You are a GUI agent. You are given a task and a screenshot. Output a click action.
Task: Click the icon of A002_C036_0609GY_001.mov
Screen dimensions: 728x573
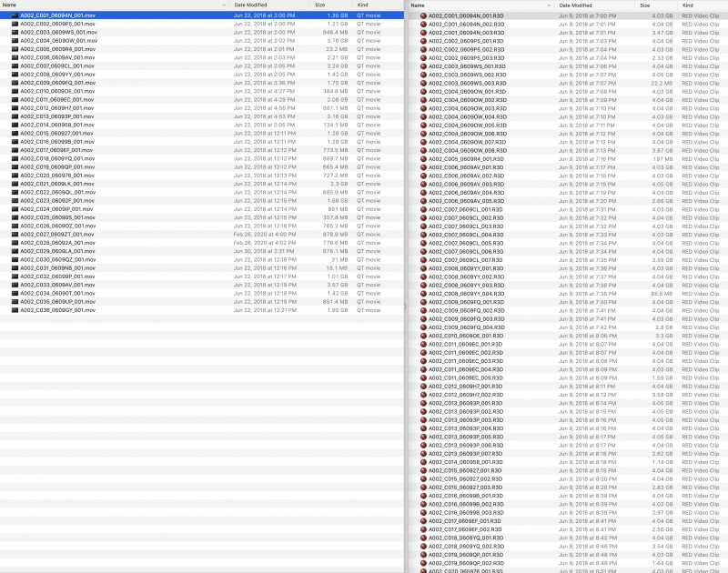tap(15, 310)
